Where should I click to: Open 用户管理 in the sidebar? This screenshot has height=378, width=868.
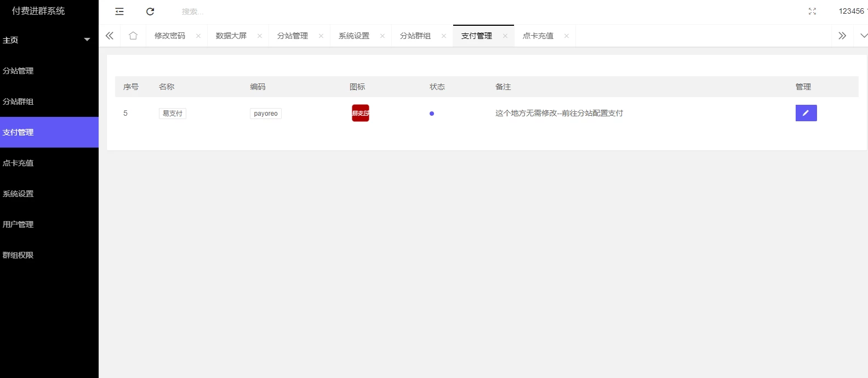pos(19,224)
